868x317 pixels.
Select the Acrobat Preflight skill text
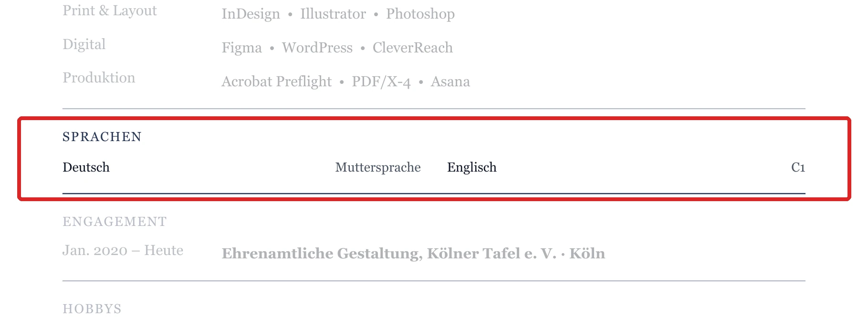coord(276,82)
